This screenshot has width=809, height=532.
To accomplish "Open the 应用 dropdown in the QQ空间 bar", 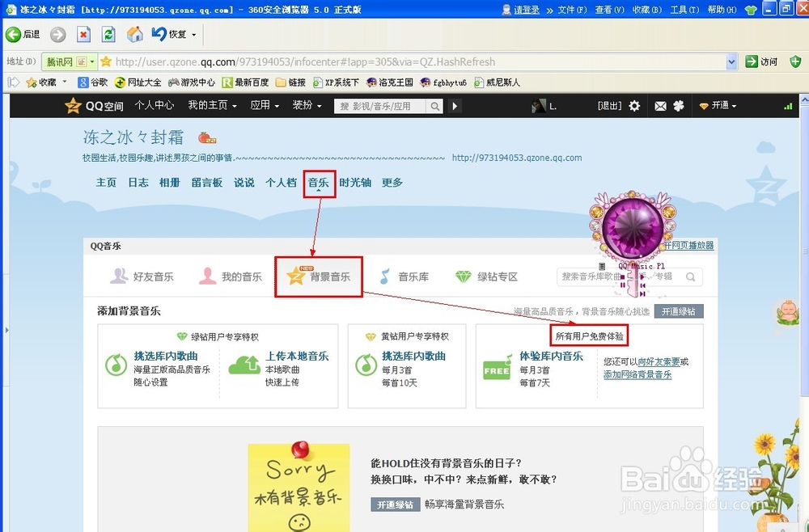I will pyautogui.click(x=265, y=105).
